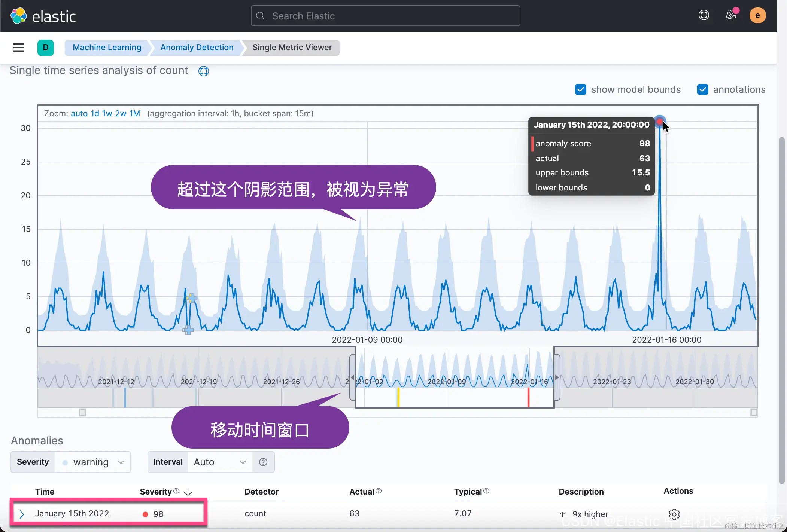
Task: Open the hamburger navigation menu
Action: click(x=18, y=48)
